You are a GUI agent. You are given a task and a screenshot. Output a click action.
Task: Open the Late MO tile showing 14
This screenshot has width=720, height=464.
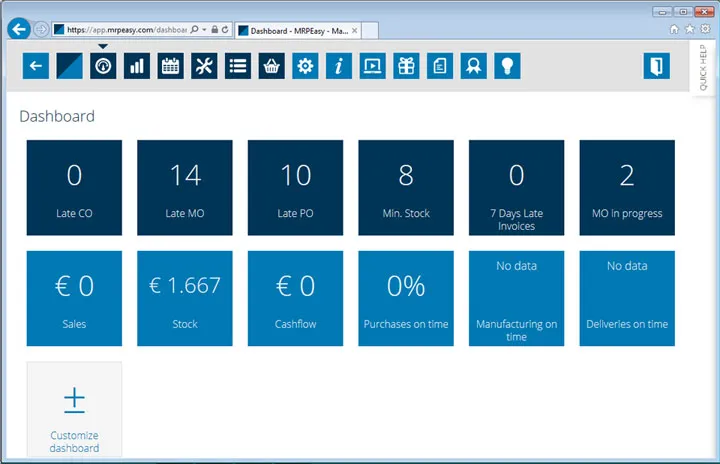click(185, 187)
